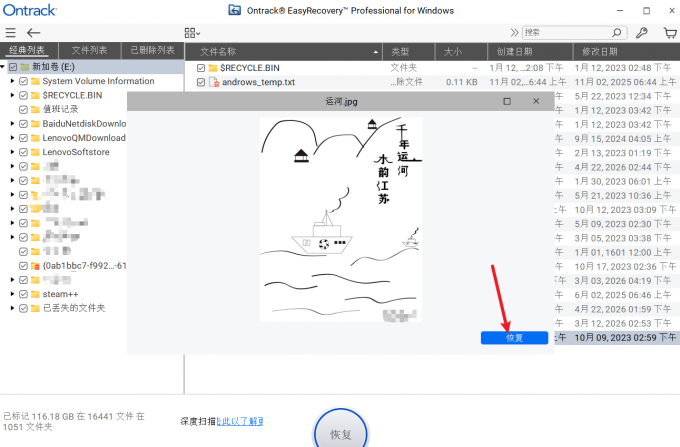680x447 pixels.
Task: Toggle checkbox for androws_temp.txt file
Action: [x=201, y=82]
